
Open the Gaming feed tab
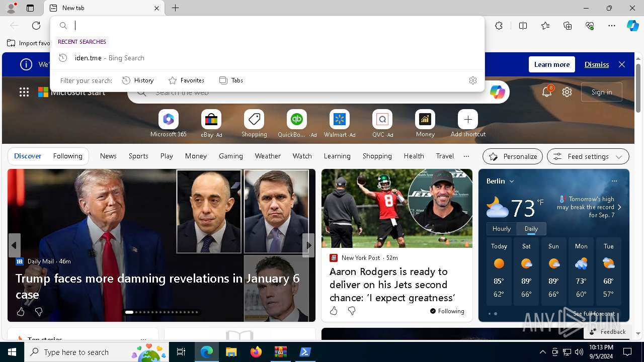pyautogui.click(x=231, y=156)
